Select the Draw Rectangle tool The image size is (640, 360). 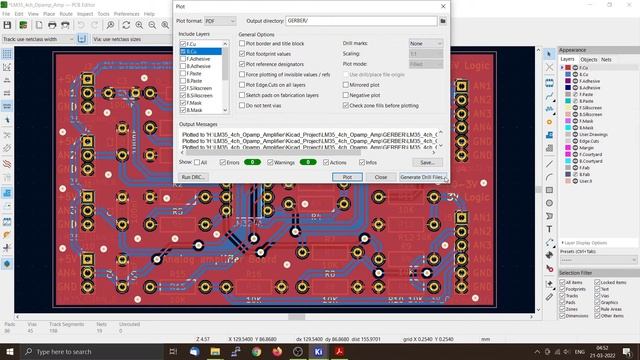point(549,190)
